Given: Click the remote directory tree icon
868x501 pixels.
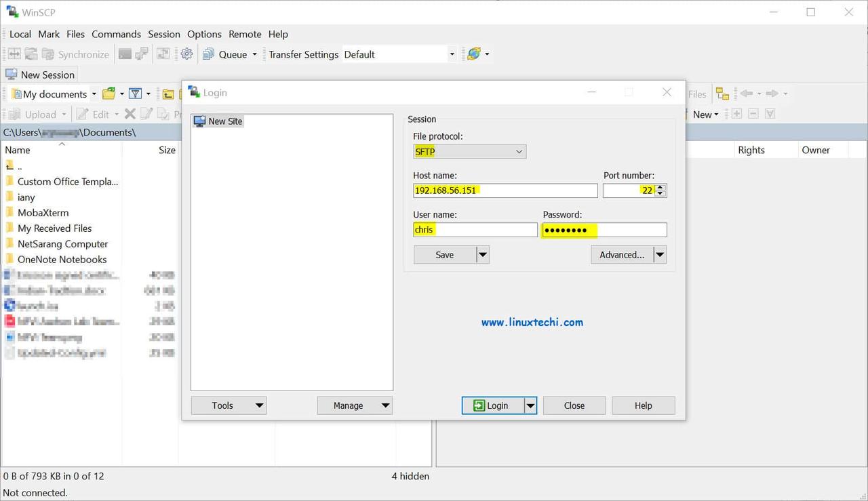Looking at the screenshot, I should (x=722, y=94).
